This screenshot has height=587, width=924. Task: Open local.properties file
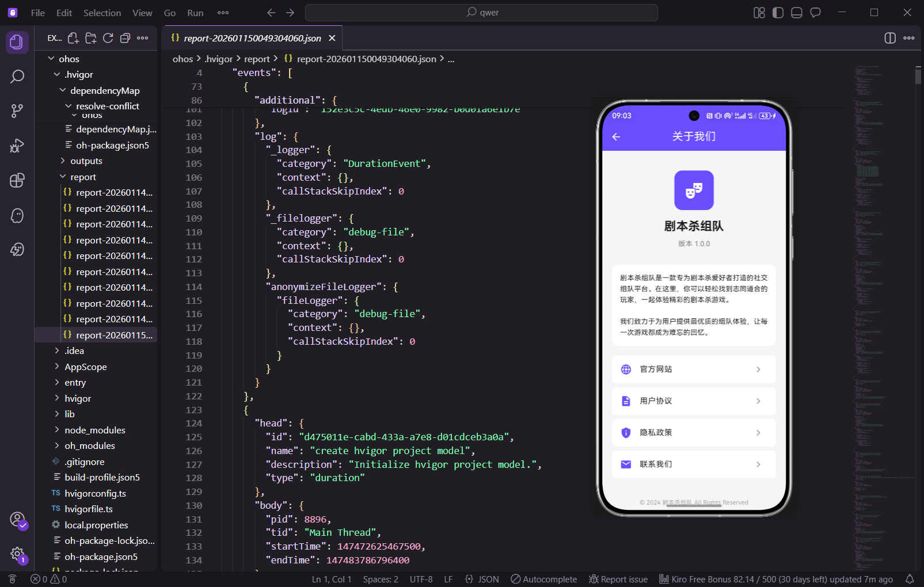click(96, 525)
